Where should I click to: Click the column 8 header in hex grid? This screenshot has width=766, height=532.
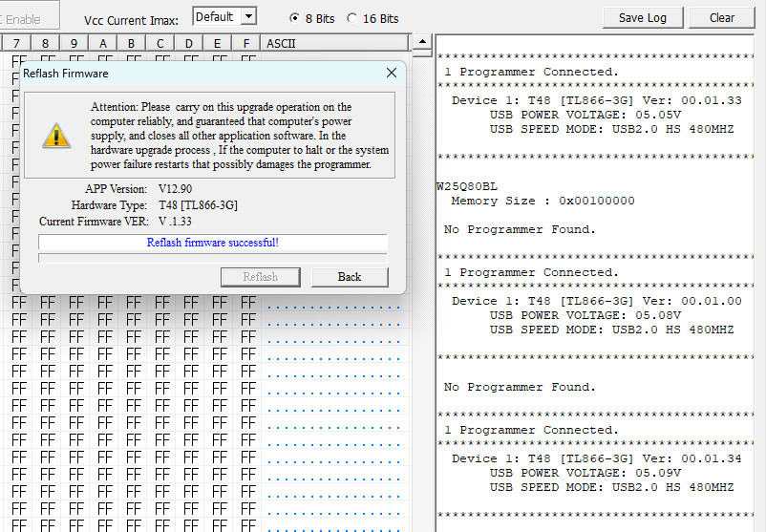(45, 44)
